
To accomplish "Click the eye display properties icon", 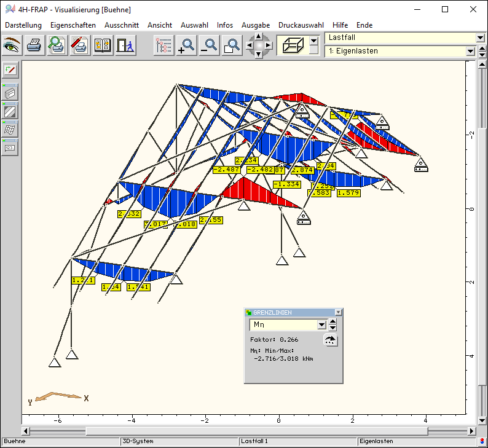I will [x=12, y=45].
